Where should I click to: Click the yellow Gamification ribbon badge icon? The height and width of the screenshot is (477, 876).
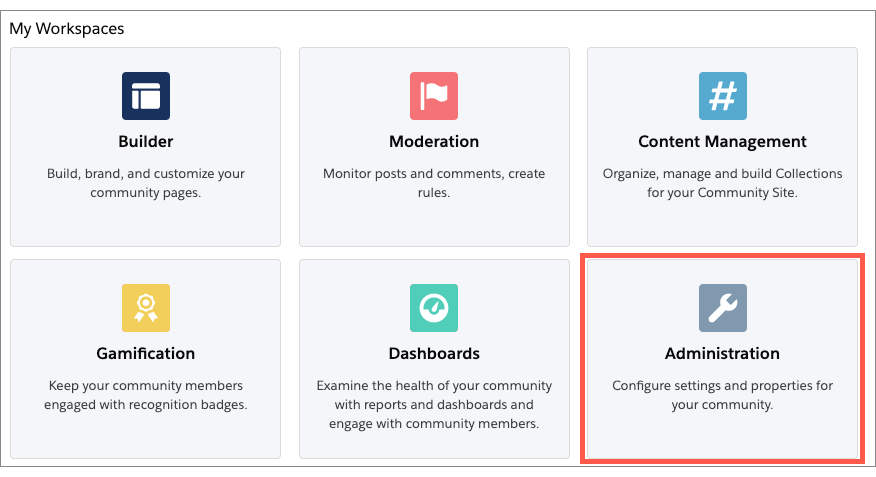coord(146,308)
